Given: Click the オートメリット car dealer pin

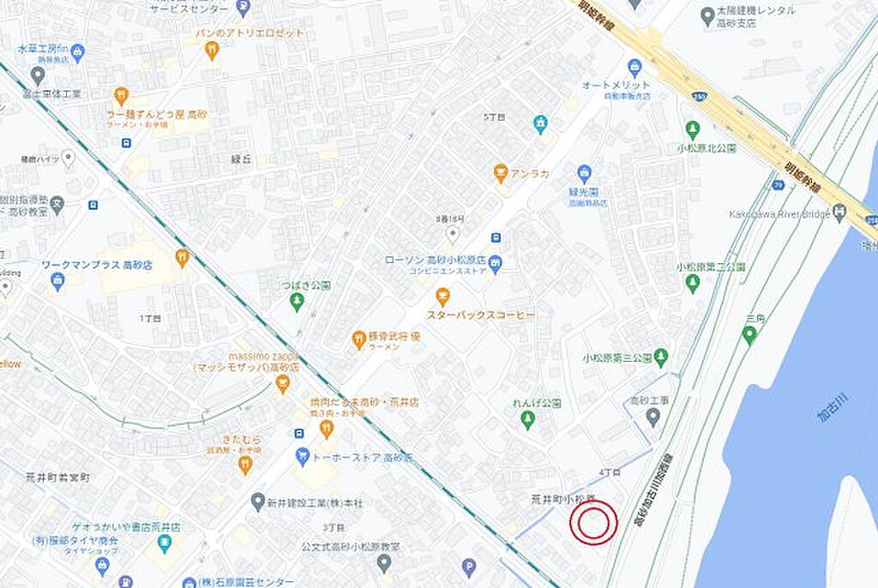Looking at the screenshot, I should [634, 69].
